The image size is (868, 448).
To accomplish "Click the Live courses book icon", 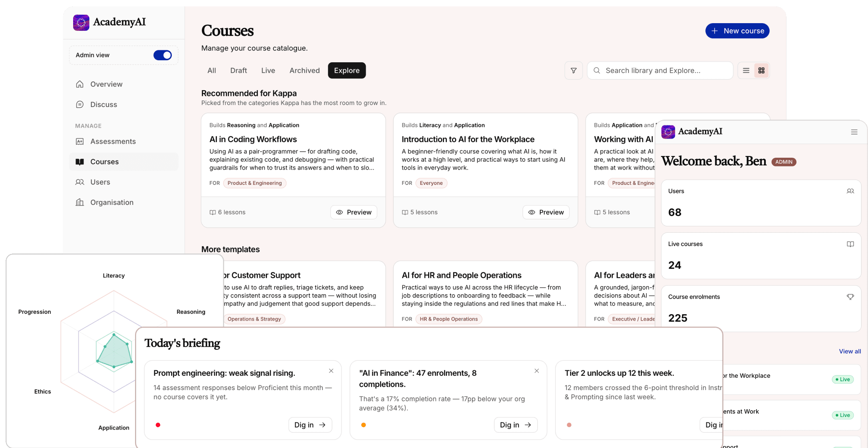I will [x=850, y=244].
